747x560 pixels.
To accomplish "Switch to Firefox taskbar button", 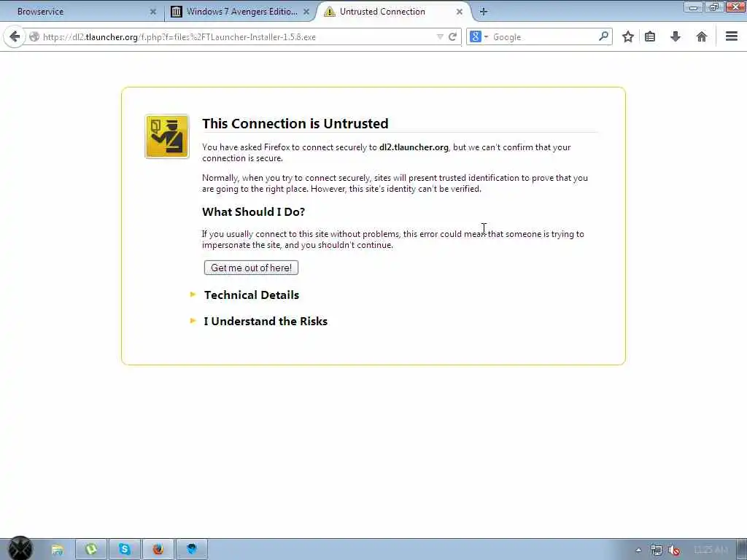I will pyautogui.click(x=158, y=550).
